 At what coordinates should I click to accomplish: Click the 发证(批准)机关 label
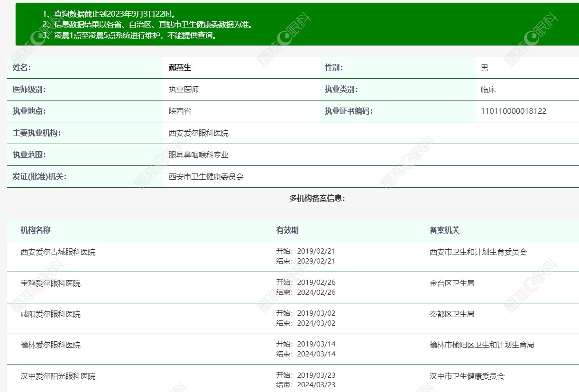(40, 176)
